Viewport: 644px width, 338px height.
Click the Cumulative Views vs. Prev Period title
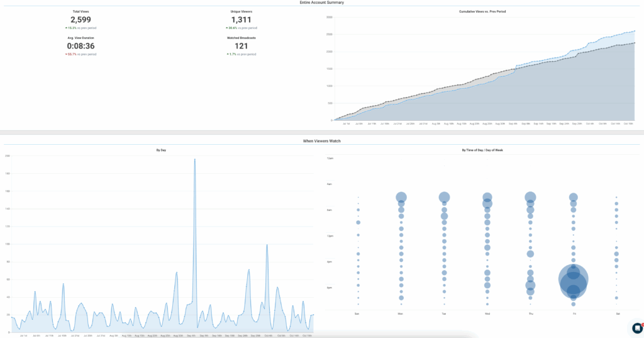484,11
